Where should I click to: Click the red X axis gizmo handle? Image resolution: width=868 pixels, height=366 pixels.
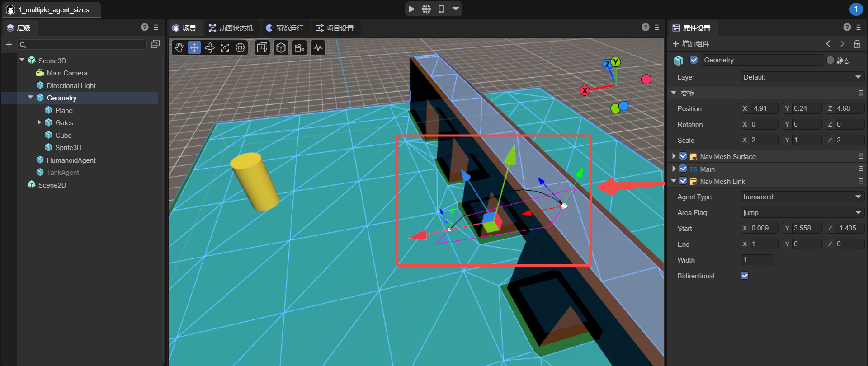(x=585, y=90)
